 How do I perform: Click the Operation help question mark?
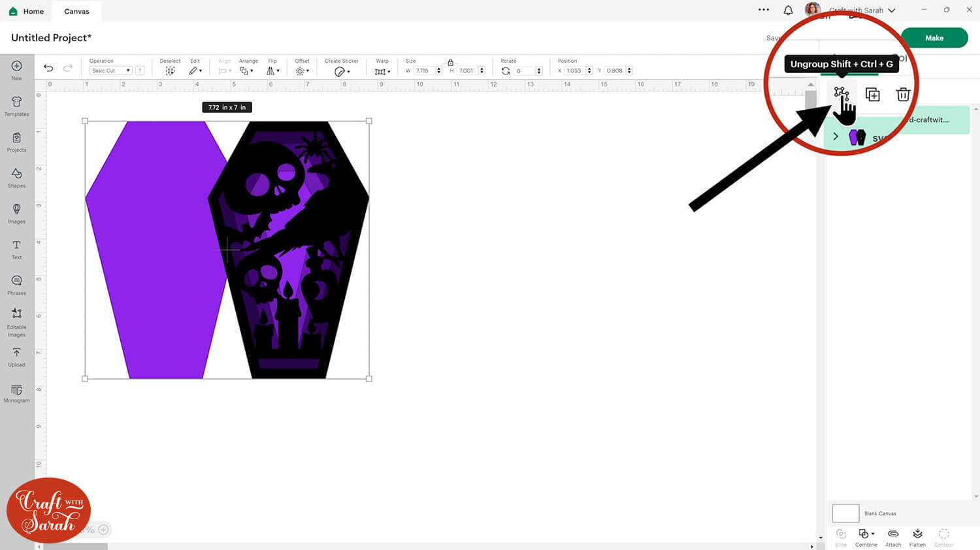point(140,71)
